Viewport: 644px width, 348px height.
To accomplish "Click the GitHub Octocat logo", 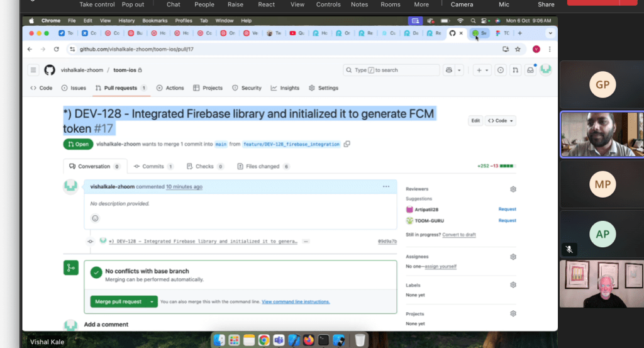I will pos(50,70).
